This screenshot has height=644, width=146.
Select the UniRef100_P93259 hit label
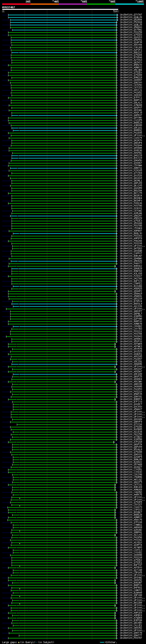click(x=131, y=32)
